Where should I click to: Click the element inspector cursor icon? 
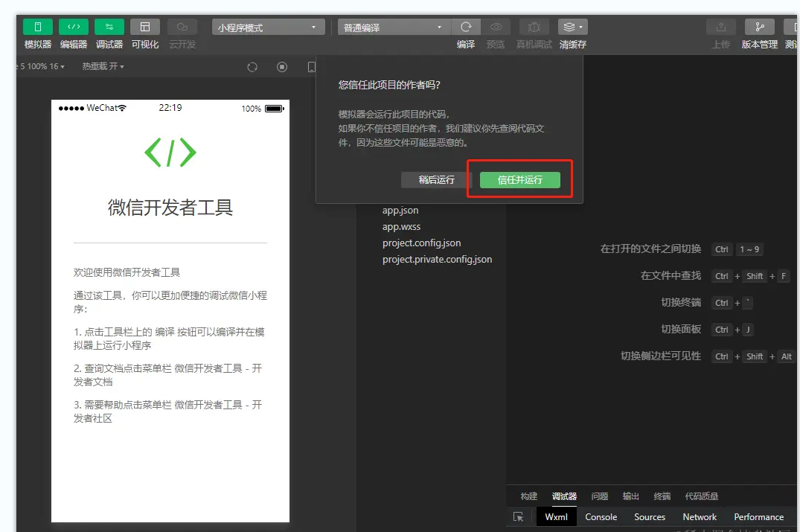pos(519,517)
